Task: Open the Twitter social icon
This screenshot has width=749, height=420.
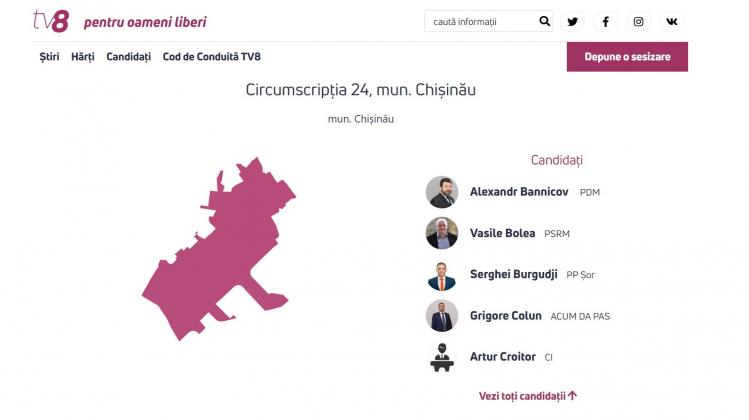Action: coord(572,22)
